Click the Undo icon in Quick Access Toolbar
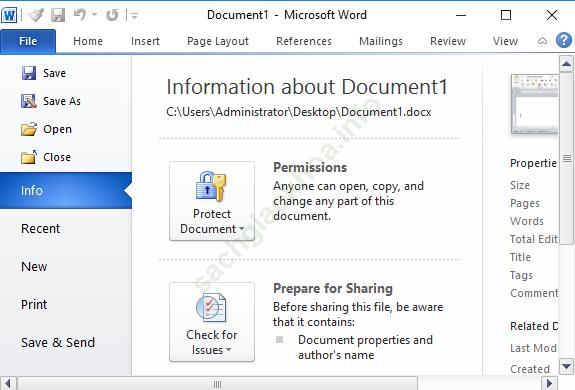 coord(79,15)
